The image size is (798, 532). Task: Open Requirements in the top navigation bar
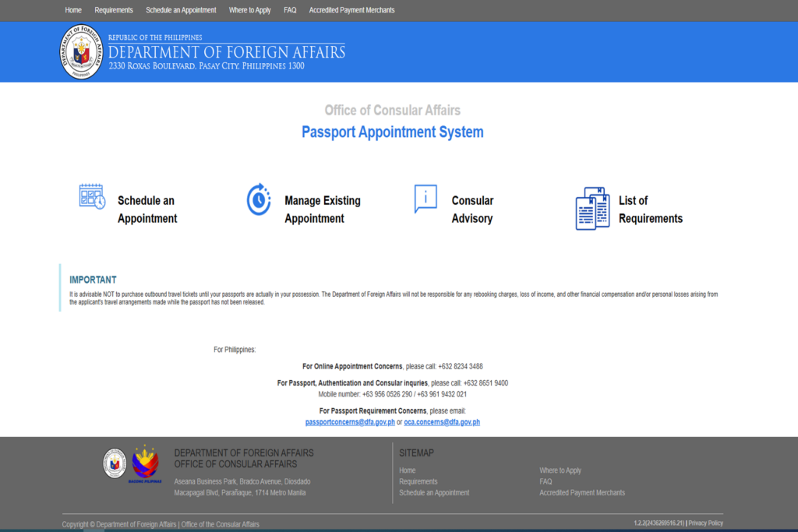coord(114,10)
